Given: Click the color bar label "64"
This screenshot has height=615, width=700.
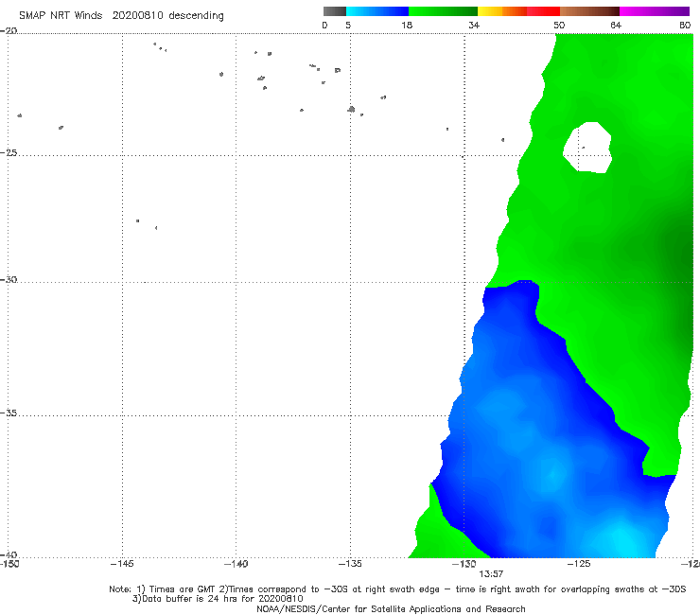Looking at the screenshot, I should click(616, 25).
